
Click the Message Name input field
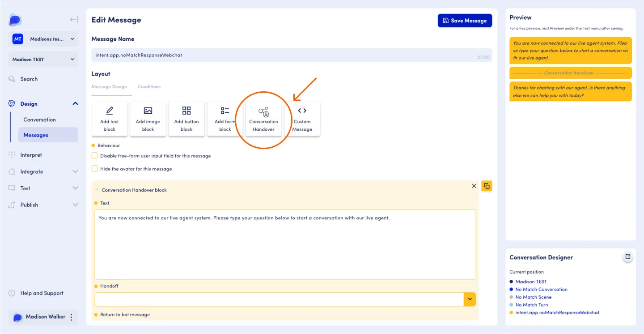coord(292,55)
